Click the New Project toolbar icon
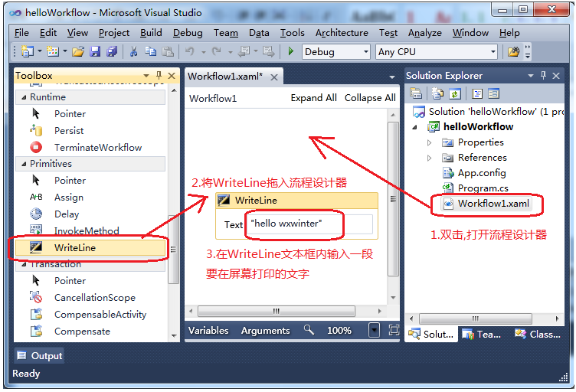 click(27, 51)
